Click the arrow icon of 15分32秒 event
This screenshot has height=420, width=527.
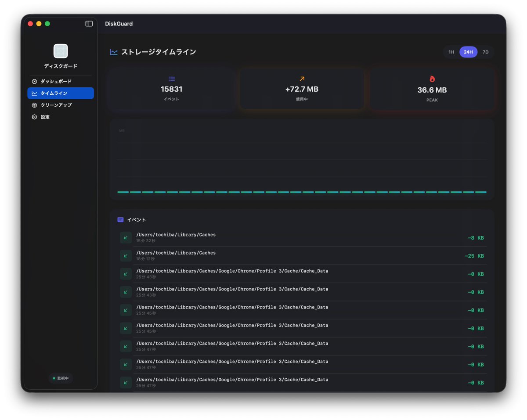(x=126, y=237)
